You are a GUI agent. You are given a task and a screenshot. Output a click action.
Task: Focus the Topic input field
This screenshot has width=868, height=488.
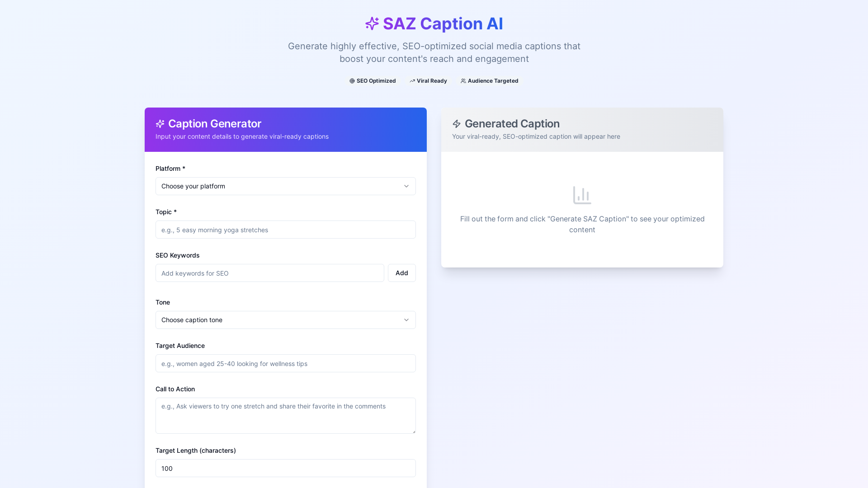click(286, 230)
